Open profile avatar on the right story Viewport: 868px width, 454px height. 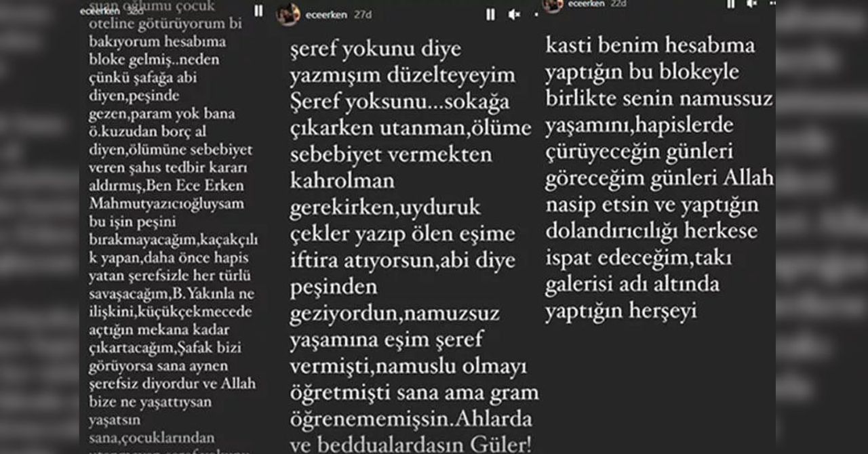click(553, 4)
